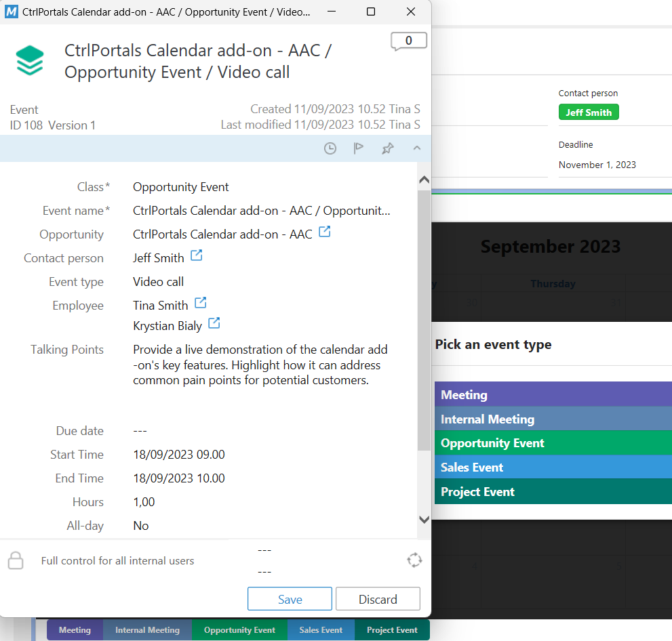This screenshot has width=672, height=641.
Task: Pick Meeting event type in list
Action: pos(553,394)
